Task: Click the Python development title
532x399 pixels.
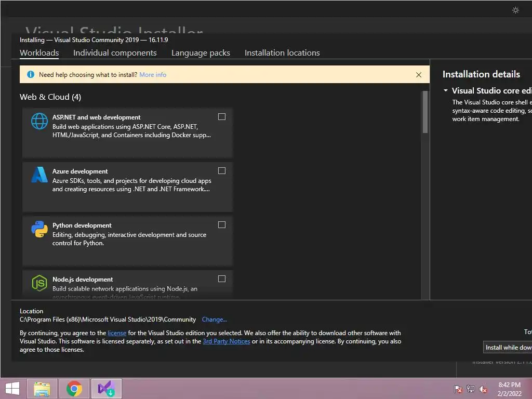Action: coord(82,225)
